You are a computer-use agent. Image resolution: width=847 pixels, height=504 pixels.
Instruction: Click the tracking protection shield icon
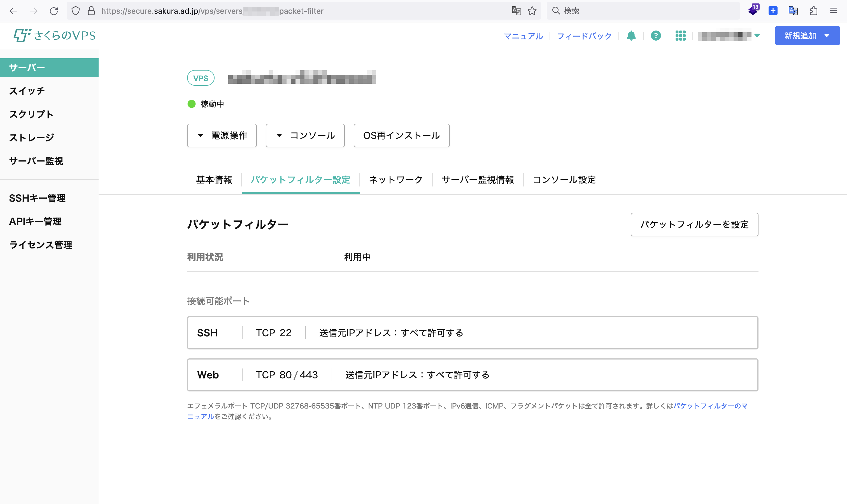click(x=75, y=11)
